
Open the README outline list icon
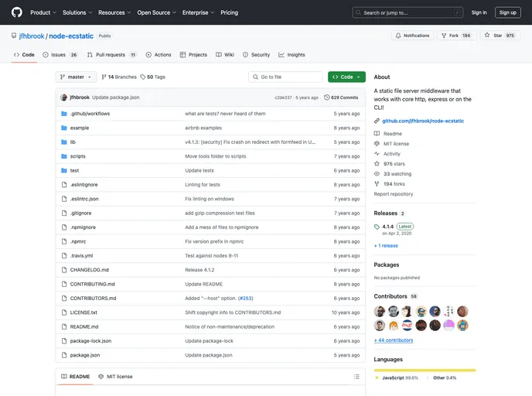click(356, 377)
